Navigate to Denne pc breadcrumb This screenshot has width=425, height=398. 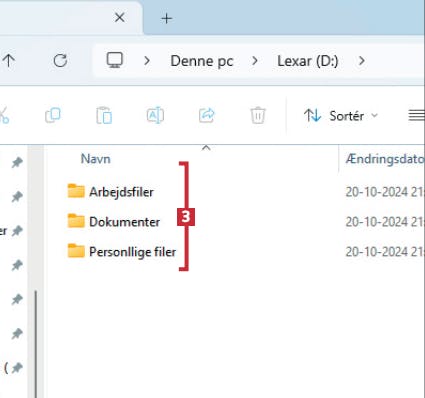[x=202, y=61]
